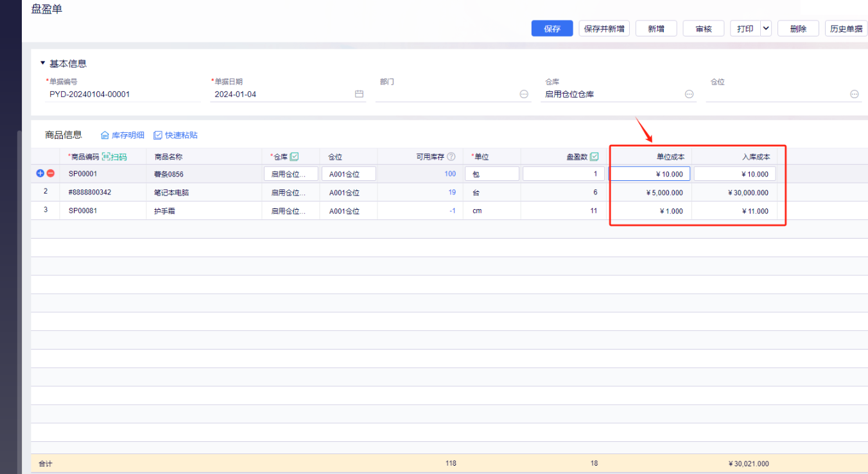Click product name 护手霜
This screenshot has height=474, width=868.
tap(164, 211)
